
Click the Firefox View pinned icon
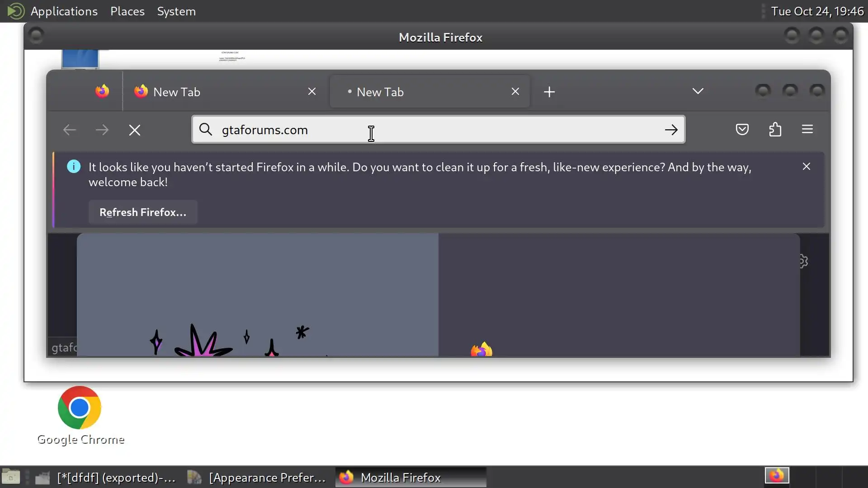coord(102,92)
